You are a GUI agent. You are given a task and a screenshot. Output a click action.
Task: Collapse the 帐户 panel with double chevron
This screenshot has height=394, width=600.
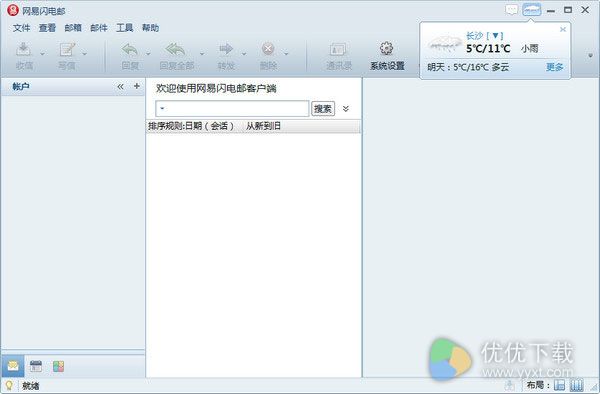click(121, 86)
